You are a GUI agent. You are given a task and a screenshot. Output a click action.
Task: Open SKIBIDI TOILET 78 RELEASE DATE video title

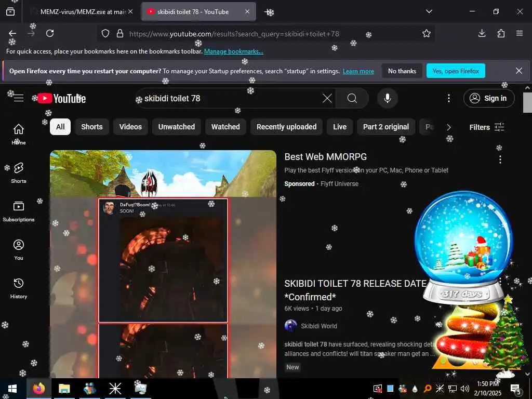[355, 290]
